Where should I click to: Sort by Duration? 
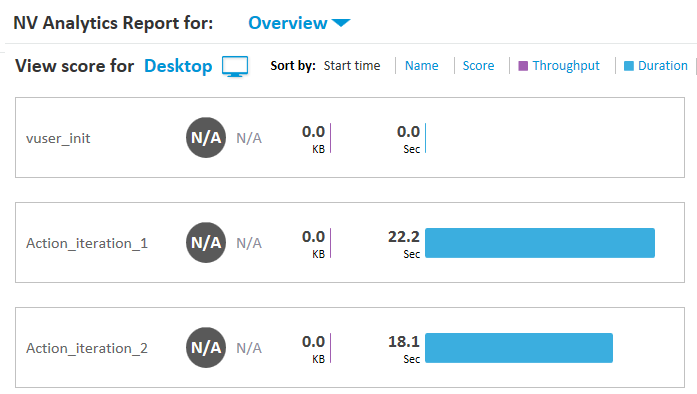pos(663,66)
